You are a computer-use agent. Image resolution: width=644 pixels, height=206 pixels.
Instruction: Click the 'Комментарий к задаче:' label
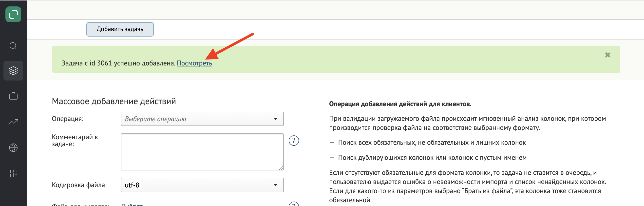coord(75,140)
